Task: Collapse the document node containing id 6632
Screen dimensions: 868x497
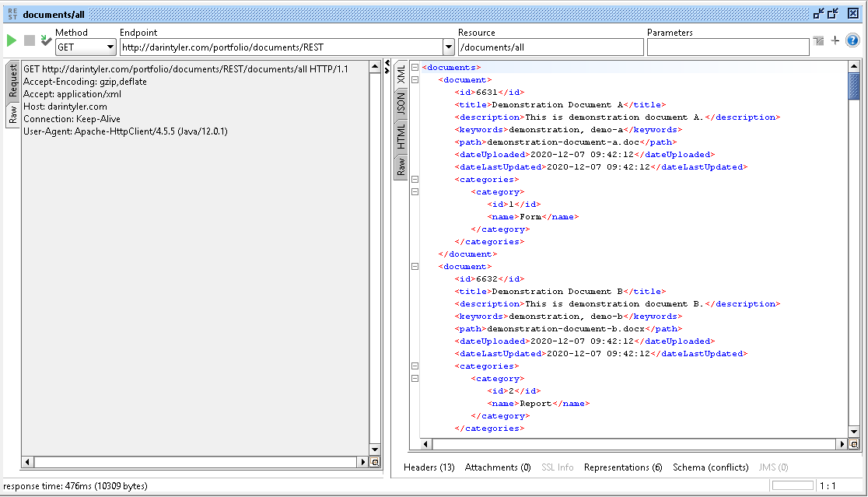Action: click(415, 267)
